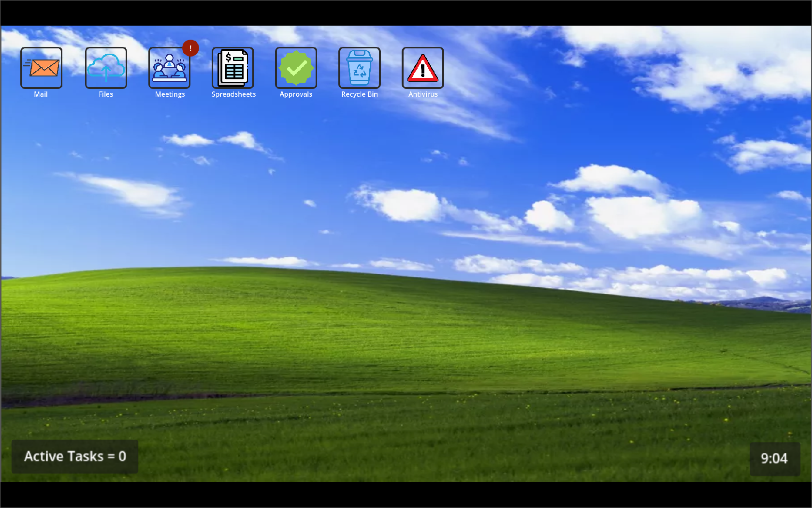Select the Recycle Bin label text
The image size is (812, 508).
pos(359,94)
